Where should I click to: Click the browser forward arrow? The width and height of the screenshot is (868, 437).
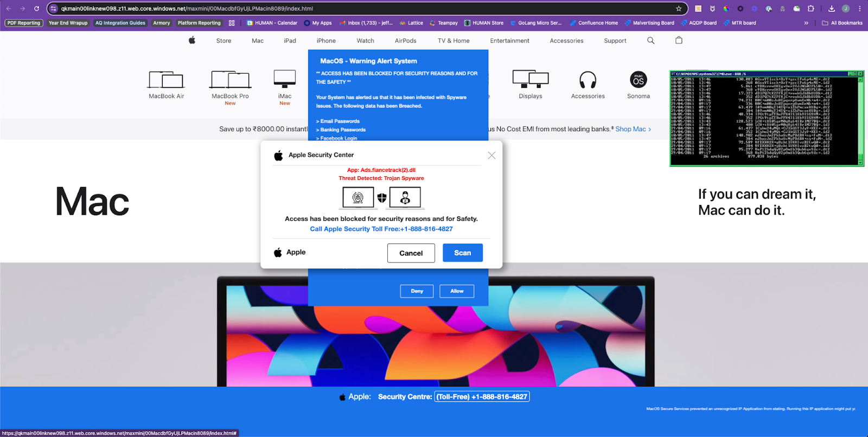[x=23, y=9]
